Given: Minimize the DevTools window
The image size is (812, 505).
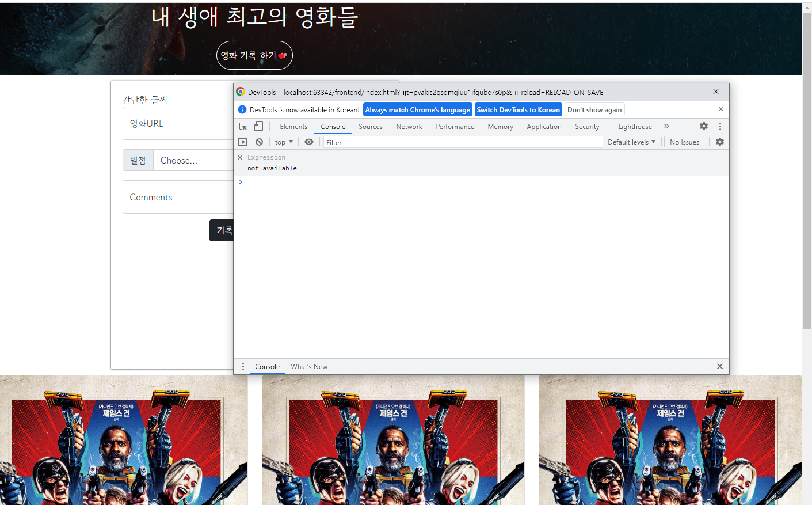Looking at the screenshot, I should (x=663, y=92).
